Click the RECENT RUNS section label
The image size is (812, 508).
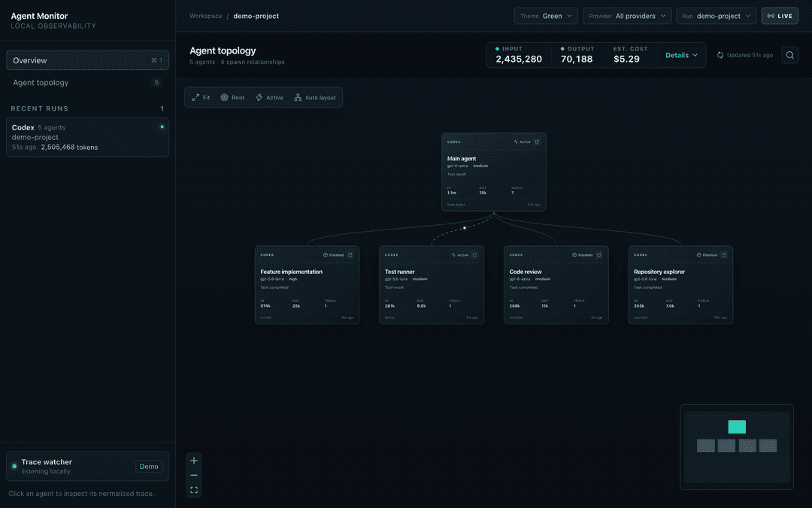39,108
